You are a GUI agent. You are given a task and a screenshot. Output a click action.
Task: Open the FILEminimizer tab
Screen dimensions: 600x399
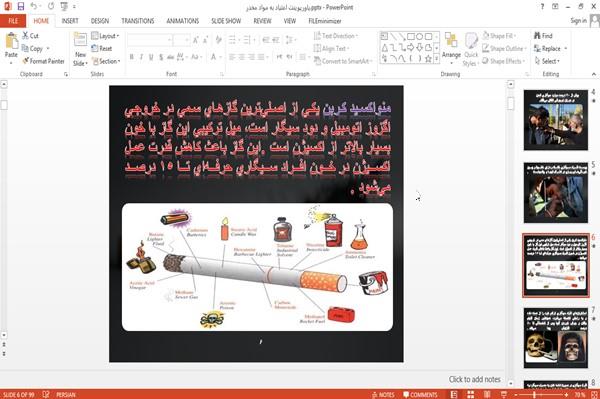tap(325, 21)
